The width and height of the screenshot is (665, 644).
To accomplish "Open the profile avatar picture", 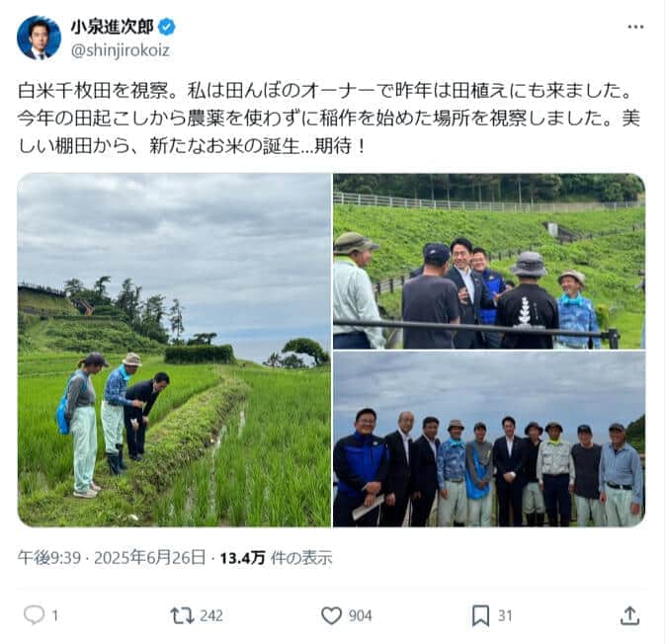I will tap(39, 38).
